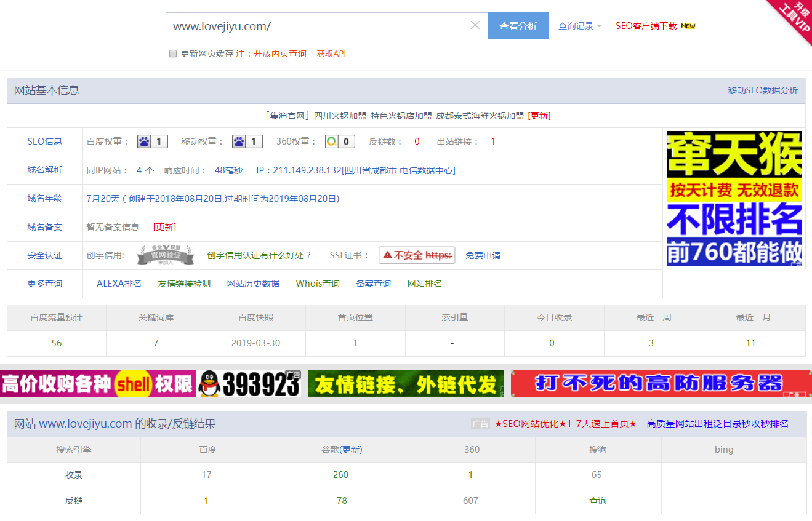Enable the 更新网页缓存 checkbox
Screen dimensions: 812x521
point(173,54)
